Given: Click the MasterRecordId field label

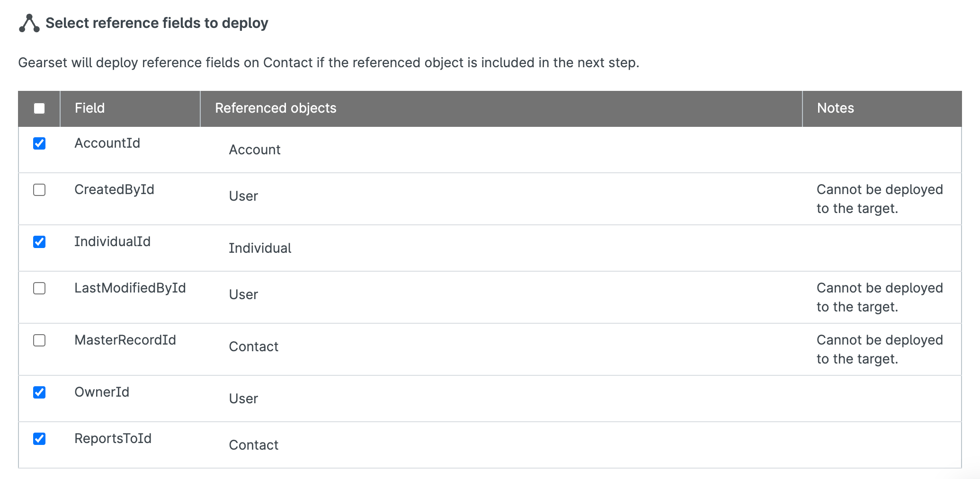Looking at the screenshot, I should [125, 340].
